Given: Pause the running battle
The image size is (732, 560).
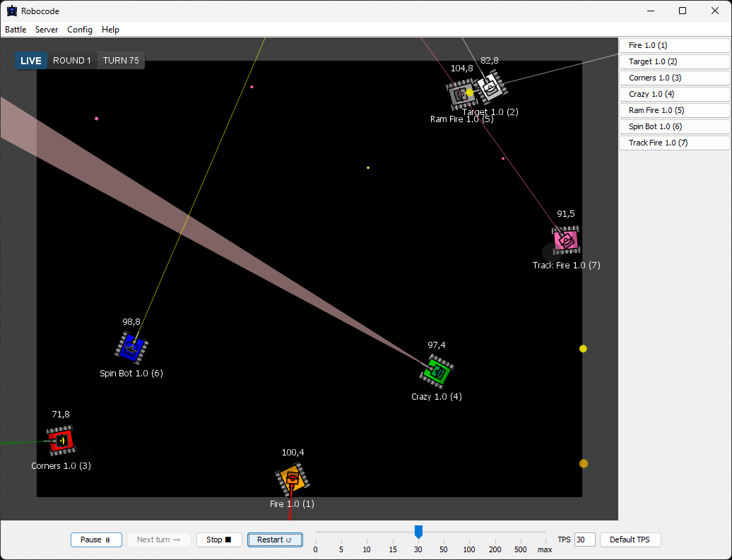Looking at the screenshot, I should [96, 540].
